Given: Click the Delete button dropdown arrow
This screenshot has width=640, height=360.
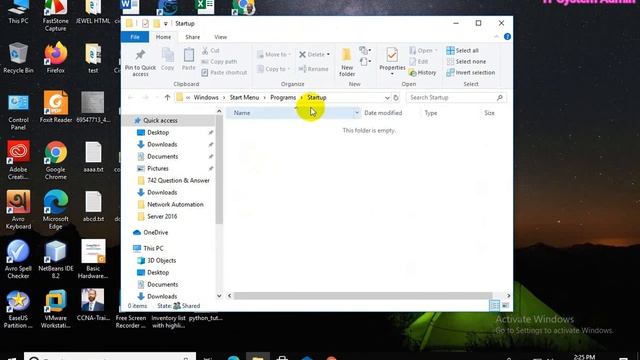Looking at the screenshot, I should click(328, 54).
